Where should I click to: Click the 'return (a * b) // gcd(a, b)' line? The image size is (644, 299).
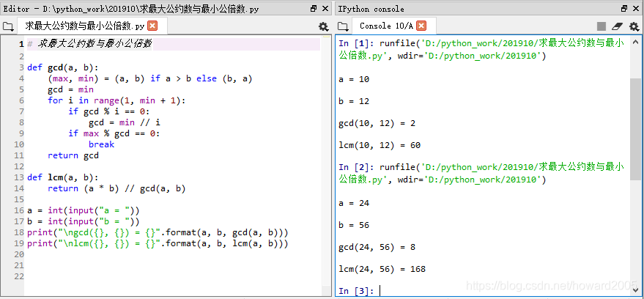(116, 188)
